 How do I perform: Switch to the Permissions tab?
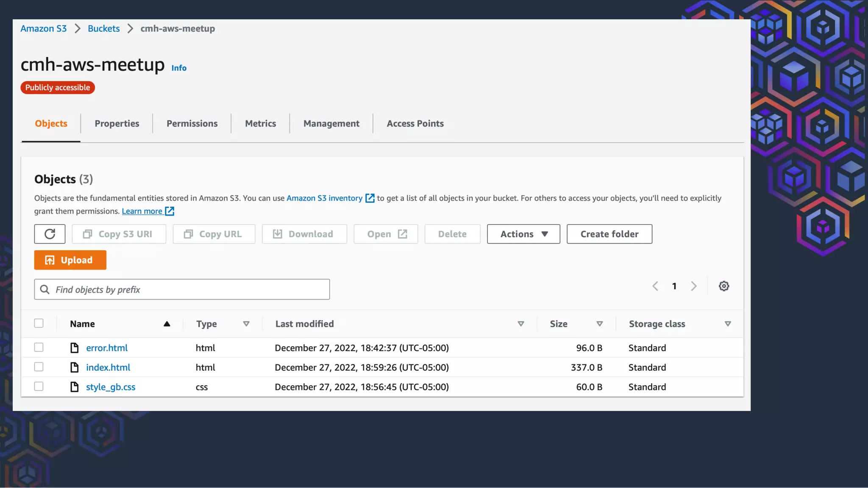click(x=192, y=123)
